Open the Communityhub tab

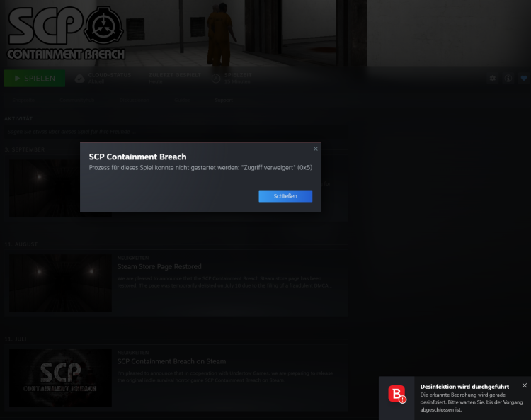click(77, 101)
